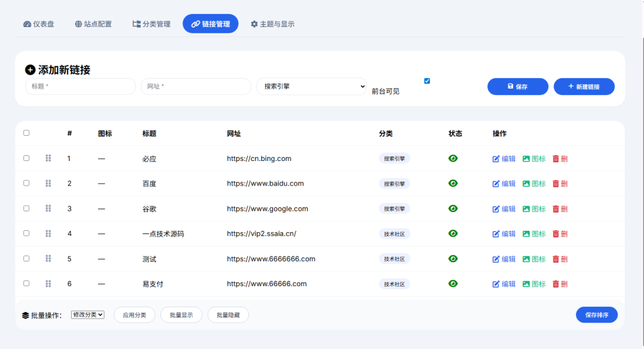Toggle visibility eye for 谷歌
The width and height of the screenshot is (644, 349).
453,209
